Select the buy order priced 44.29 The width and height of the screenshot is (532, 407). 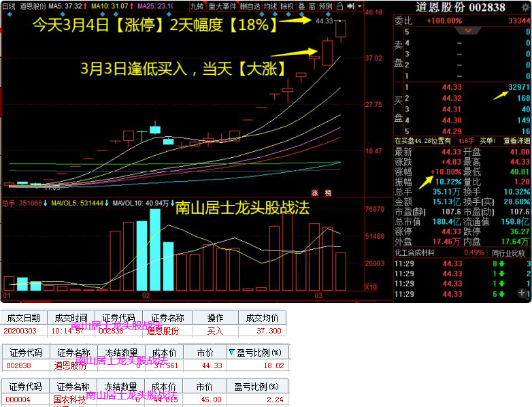pos(452,131)
